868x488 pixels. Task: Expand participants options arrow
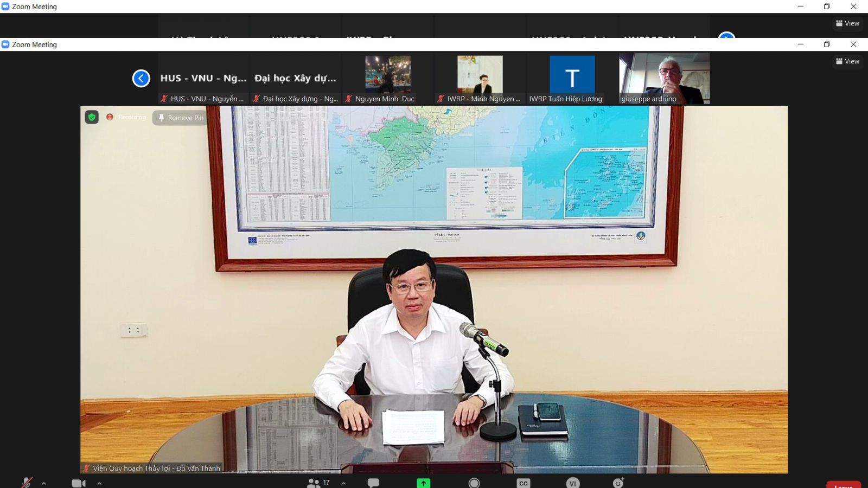[x=343, y=483]
